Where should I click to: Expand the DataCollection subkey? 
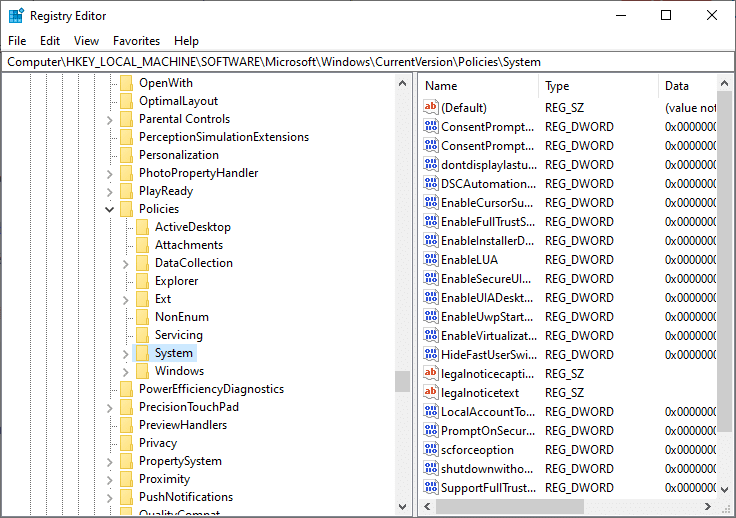click(x=125, y=264)
